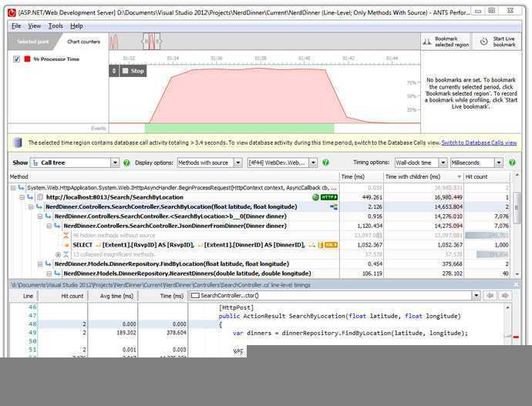Sort by Time (ms) column header
The width and height of the screenshot is (532, 406).
click(x=362, y=176)
